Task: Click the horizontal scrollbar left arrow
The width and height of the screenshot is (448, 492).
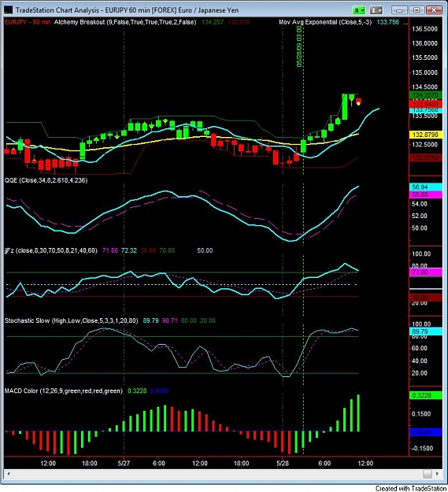Action: coord(9,473)
